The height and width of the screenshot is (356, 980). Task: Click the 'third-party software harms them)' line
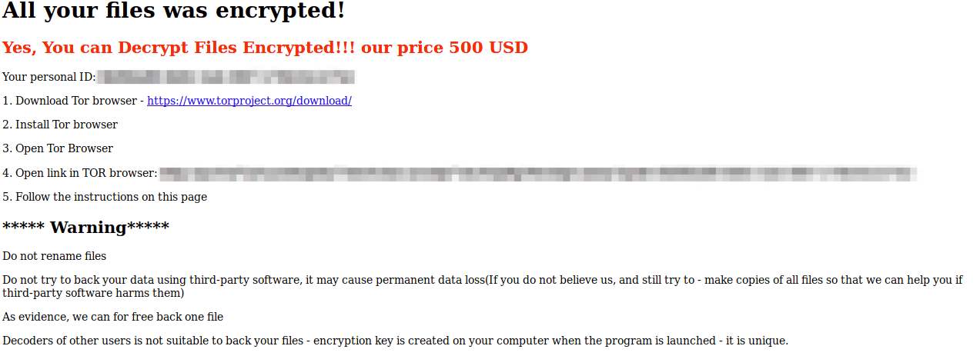pyautogui.click(x=93, y=293)
